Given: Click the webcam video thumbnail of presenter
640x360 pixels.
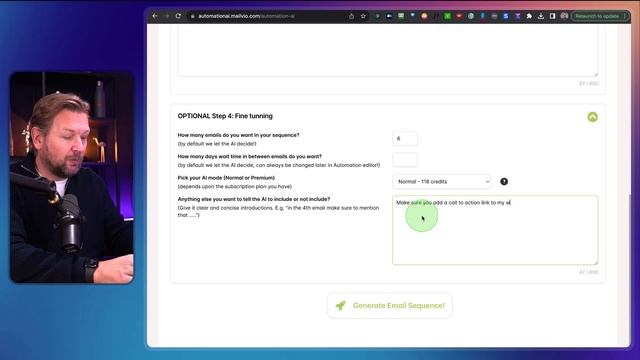Looking at the screenshot, I should tap(72, 178).
